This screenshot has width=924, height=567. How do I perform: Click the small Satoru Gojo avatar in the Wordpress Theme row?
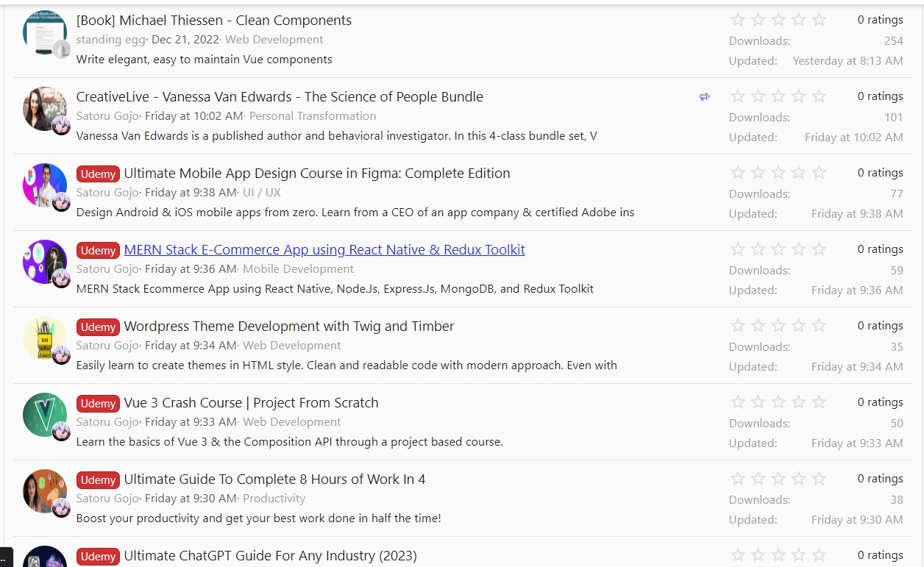[62, 354]
